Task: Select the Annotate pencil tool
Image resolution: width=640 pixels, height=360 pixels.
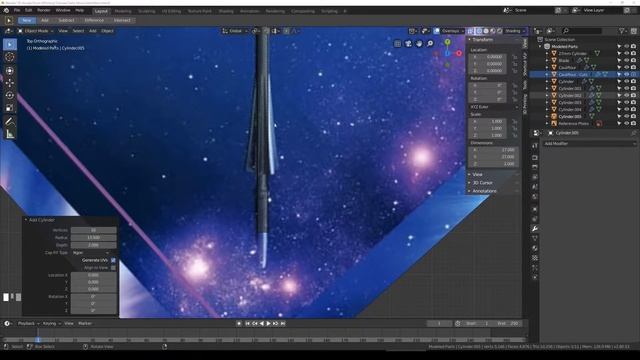Action: [10, 121]
